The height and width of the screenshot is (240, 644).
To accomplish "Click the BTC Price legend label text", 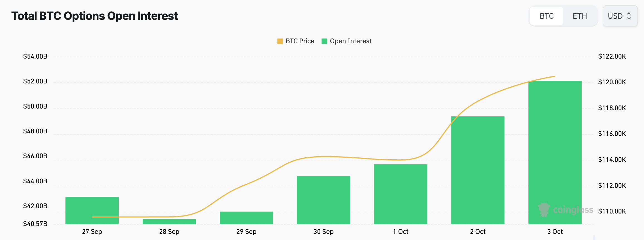I will [299, 41].
